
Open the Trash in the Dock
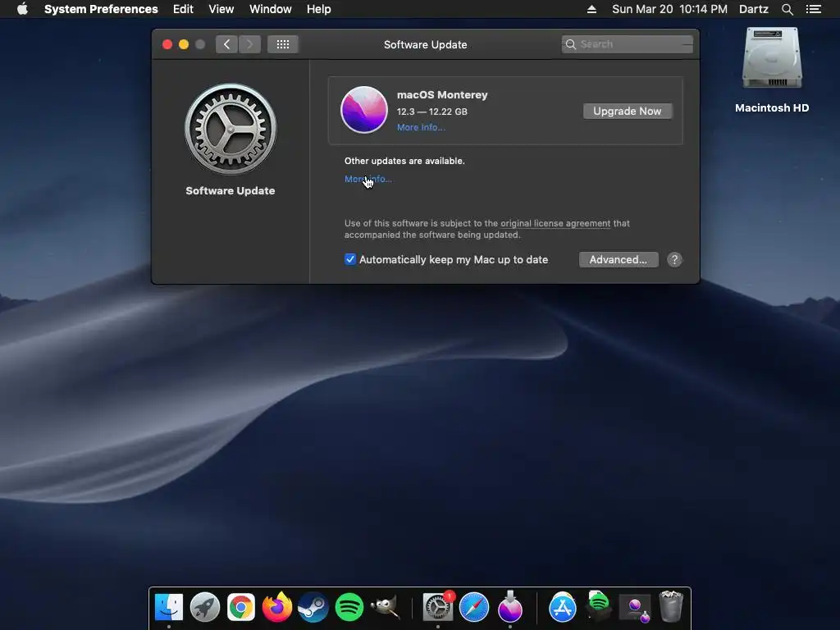(671, 607)
